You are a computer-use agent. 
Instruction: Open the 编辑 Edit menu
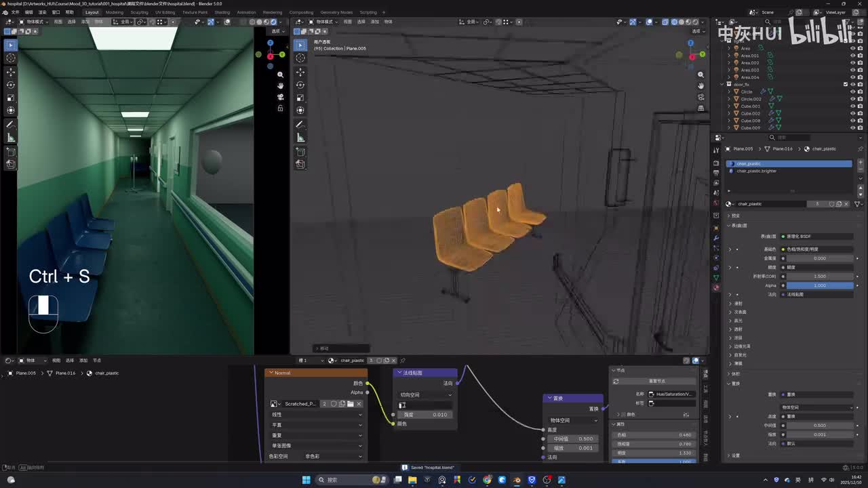pos(28,12)
